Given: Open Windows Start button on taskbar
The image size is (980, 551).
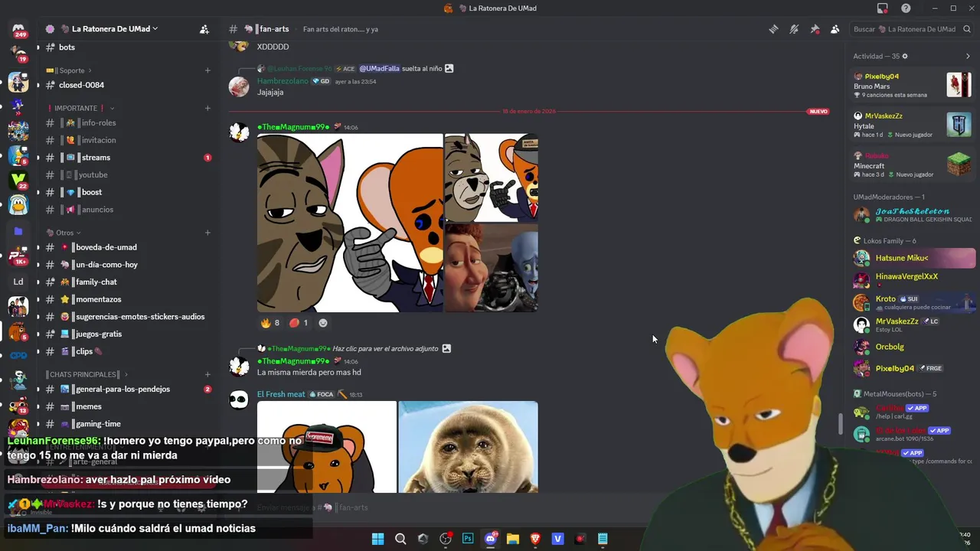Looking at the screenshot, I should point(377,539).
